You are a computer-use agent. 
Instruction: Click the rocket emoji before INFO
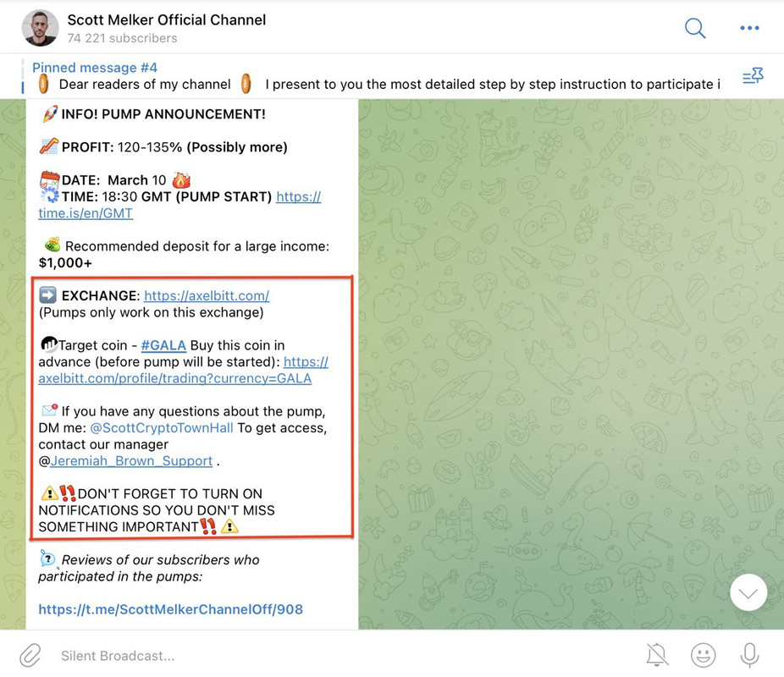tap(49, 114)
